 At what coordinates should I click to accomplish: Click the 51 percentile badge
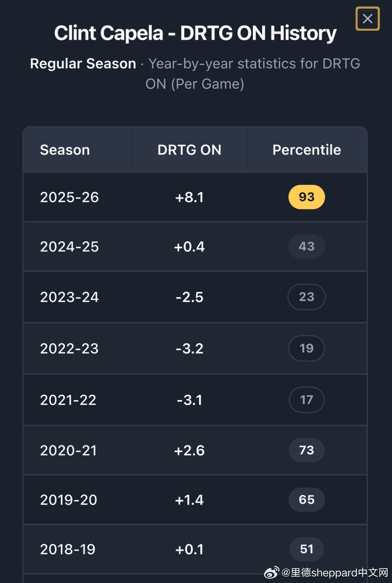click(307, 549)
